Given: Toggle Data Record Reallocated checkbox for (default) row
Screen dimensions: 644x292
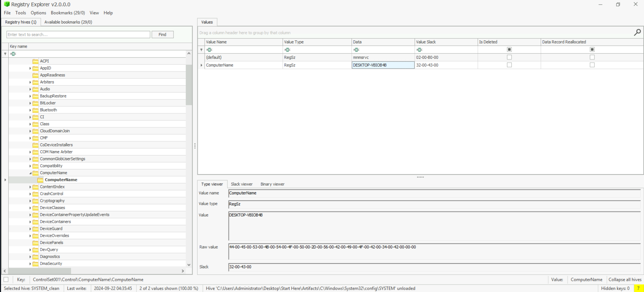Looking at the screenshot, I should tap(592, 57).
